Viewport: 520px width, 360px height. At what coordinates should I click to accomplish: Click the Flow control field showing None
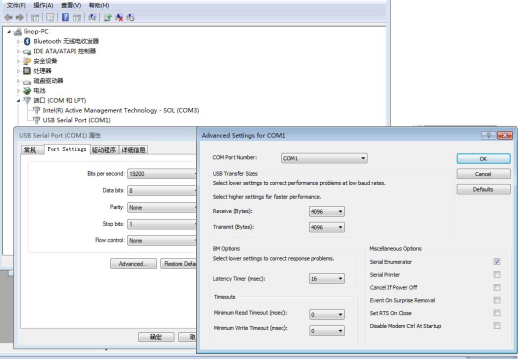pyautogui.click(x=162, y=240)
